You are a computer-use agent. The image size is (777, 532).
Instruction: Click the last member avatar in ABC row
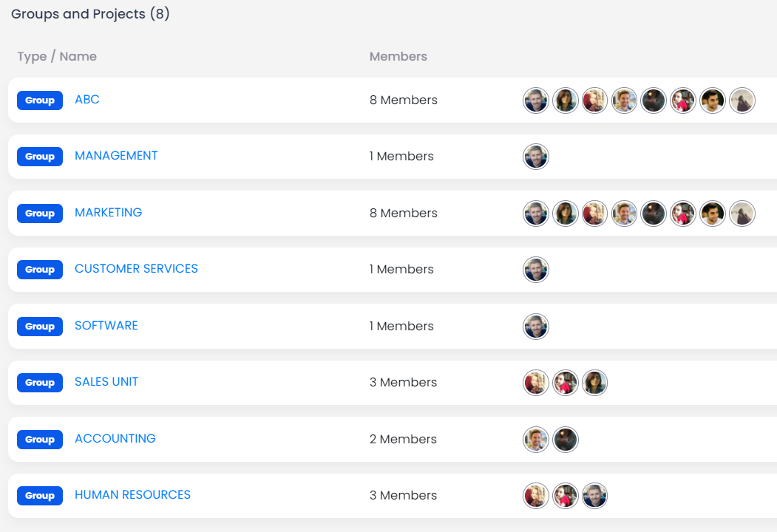742,100
